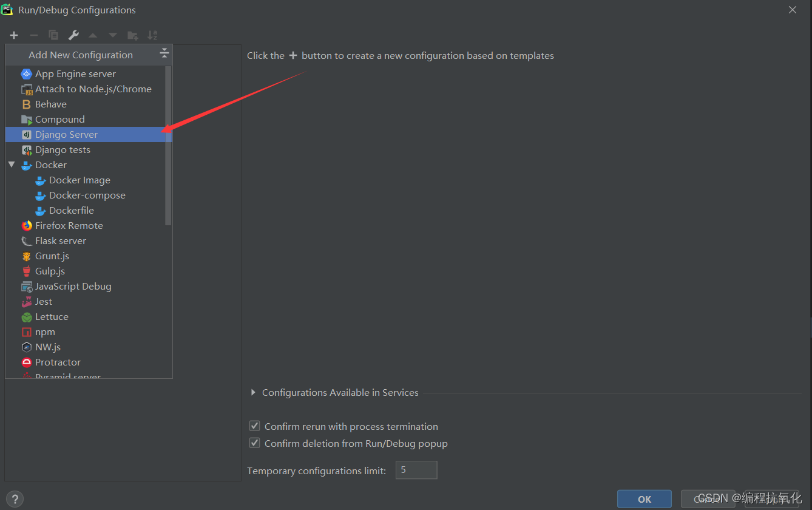Click the Cancel button
This screenshot has height=510, width=812.
click(x=708, y=499)
